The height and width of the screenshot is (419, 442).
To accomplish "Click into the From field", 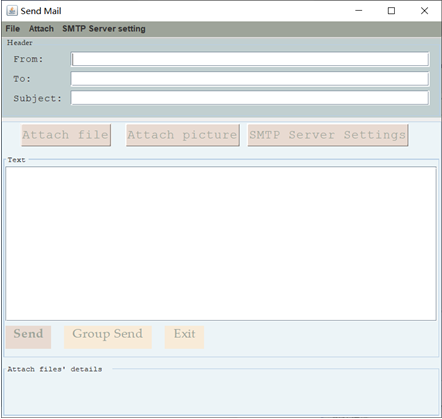I will 250,59.
